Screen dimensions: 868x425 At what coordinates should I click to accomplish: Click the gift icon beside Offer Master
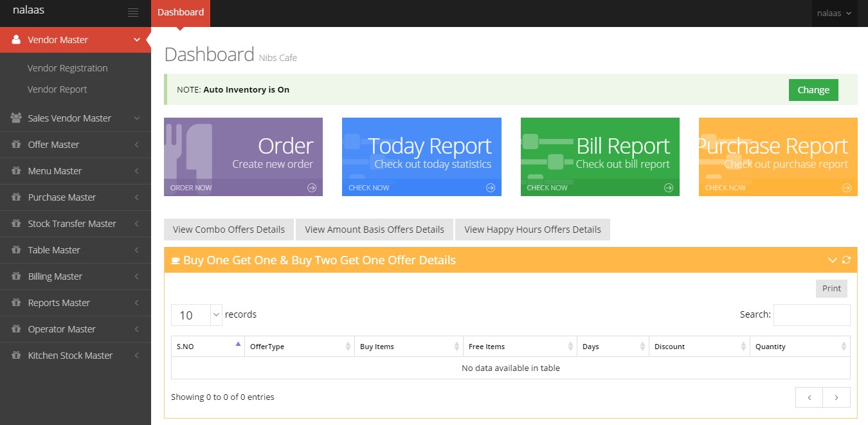coord(16,145)
